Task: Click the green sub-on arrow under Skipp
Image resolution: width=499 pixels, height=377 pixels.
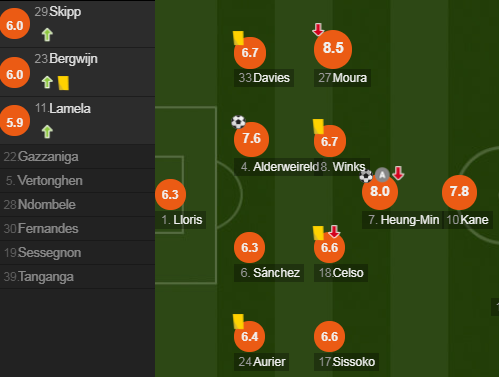Action: point(47,35)
